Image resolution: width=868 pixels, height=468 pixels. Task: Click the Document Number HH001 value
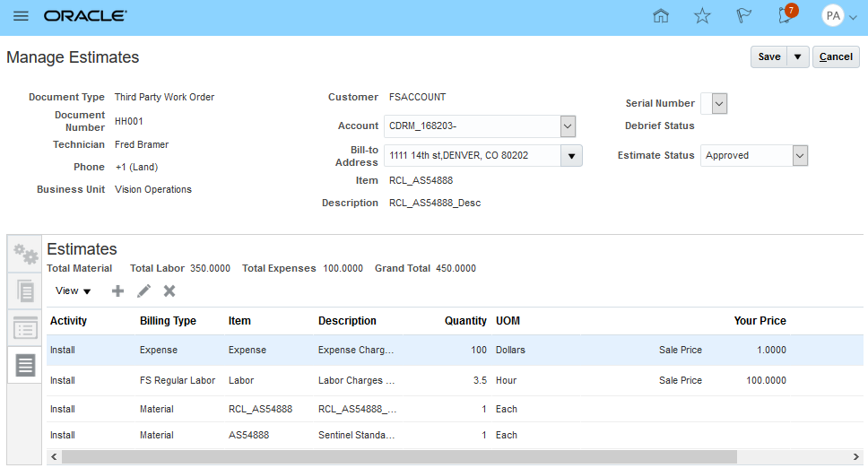(129, 121)
